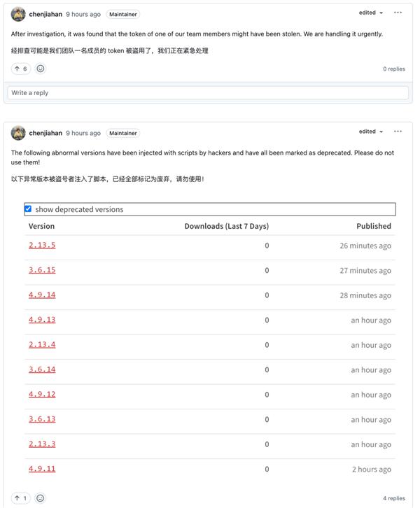Add emoji reaction to the second comment
The width and height of the screenshot is (420, 508).
(x=41, y=498)
